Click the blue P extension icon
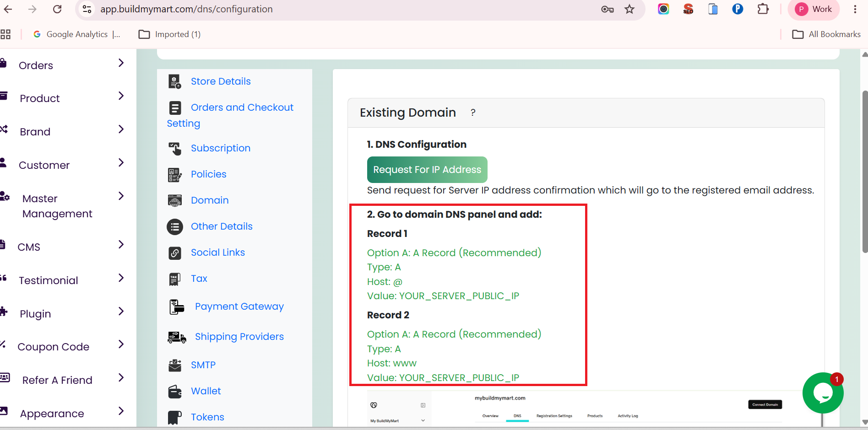This screenshot has width=868, height=430. coord(738,9)
